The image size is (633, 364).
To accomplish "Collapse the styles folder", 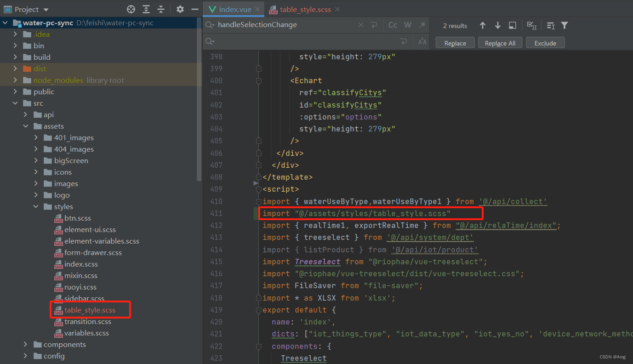I will [x=36, y=206].
